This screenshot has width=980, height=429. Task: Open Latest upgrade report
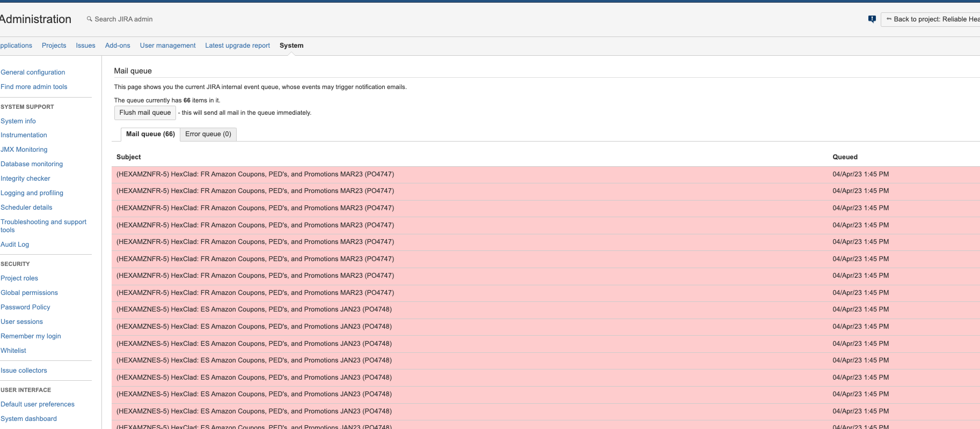pyautogui.click(x=237, y=46)
